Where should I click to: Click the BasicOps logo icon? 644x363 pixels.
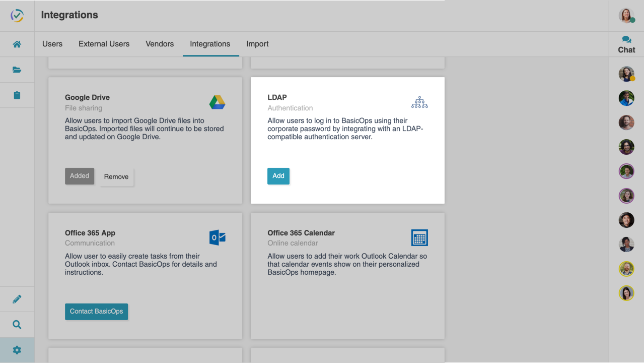[x=17, y=16]
